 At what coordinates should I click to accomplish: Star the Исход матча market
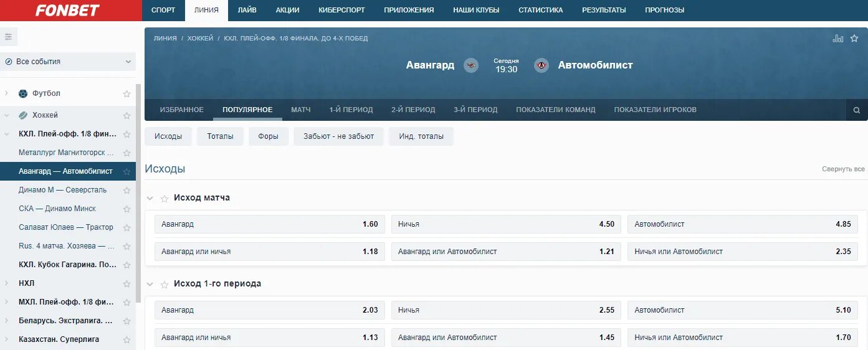click(165, 198)
